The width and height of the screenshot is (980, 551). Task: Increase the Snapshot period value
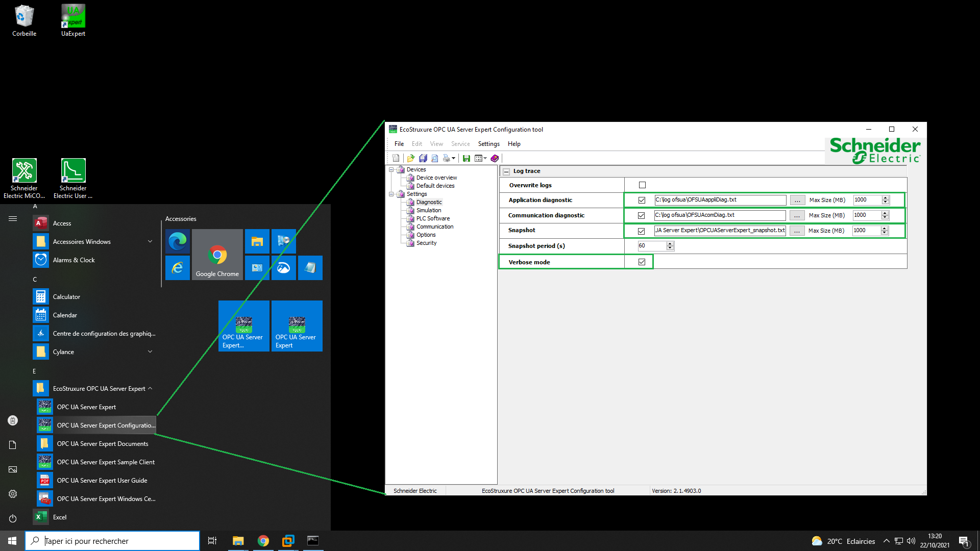[x=670, y=243]
